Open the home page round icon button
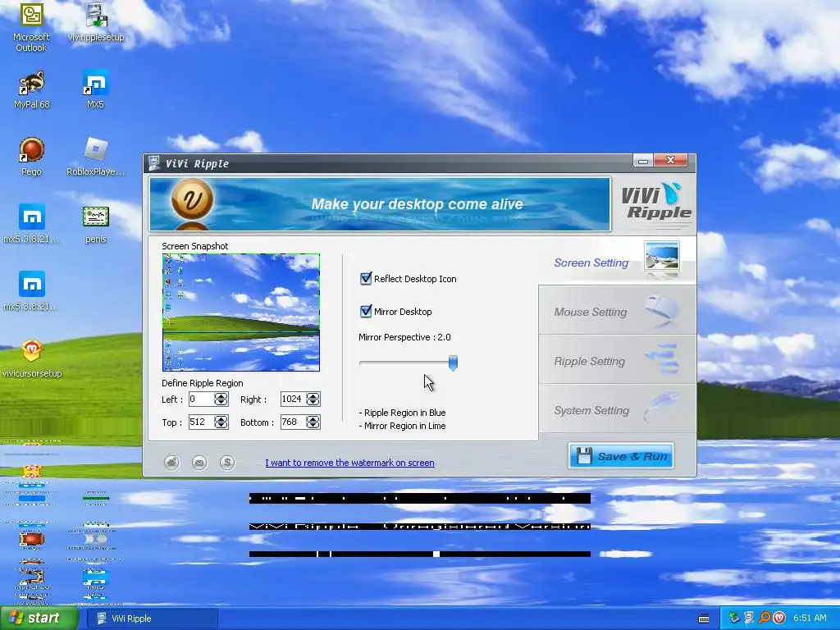 (x=171, y=462)
